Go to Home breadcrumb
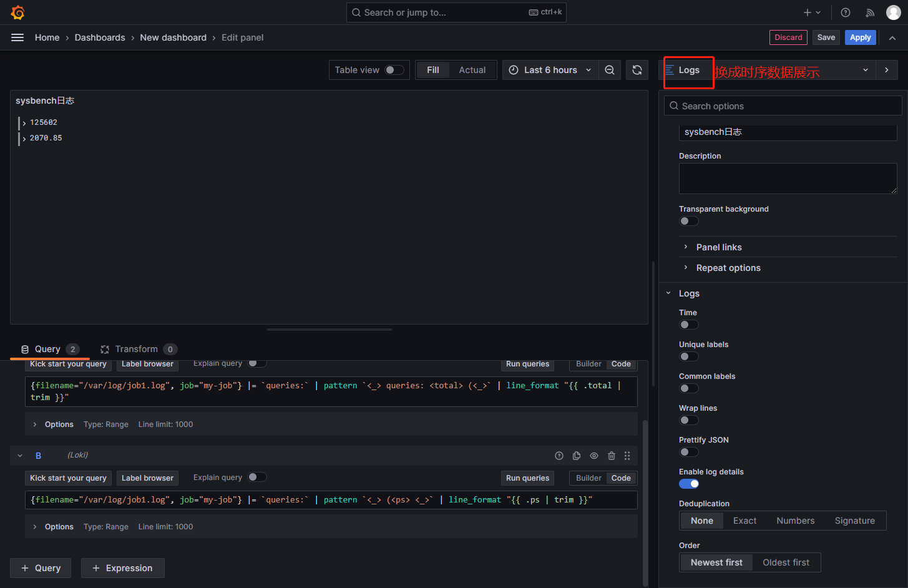Image resolution: width=908 pixels, height=588 pixels. 47,37
